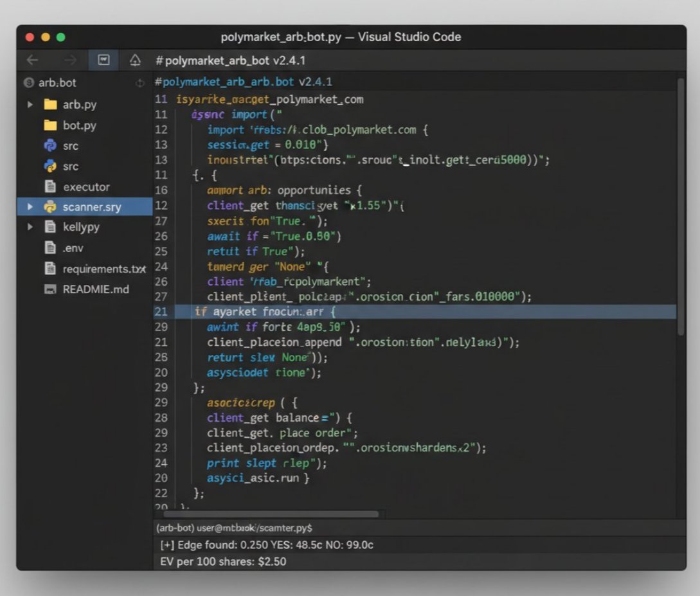Image resolution: width=700 pixels, height=596 pixels.
Task: Click the requirements.txt file icon
Action: pyautogui.click(x=50, y=269)
